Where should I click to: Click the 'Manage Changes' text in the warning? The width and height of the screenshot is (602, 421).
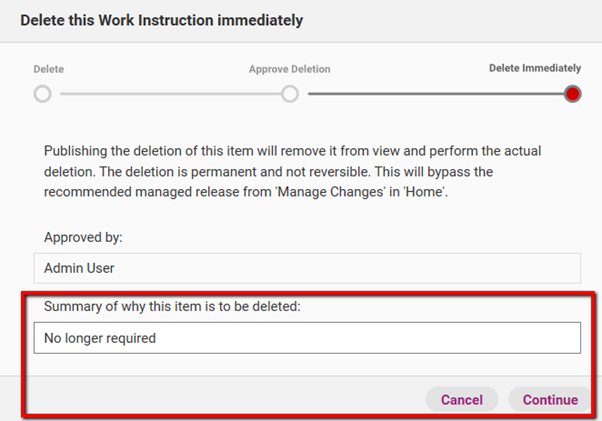coord(330,192)
